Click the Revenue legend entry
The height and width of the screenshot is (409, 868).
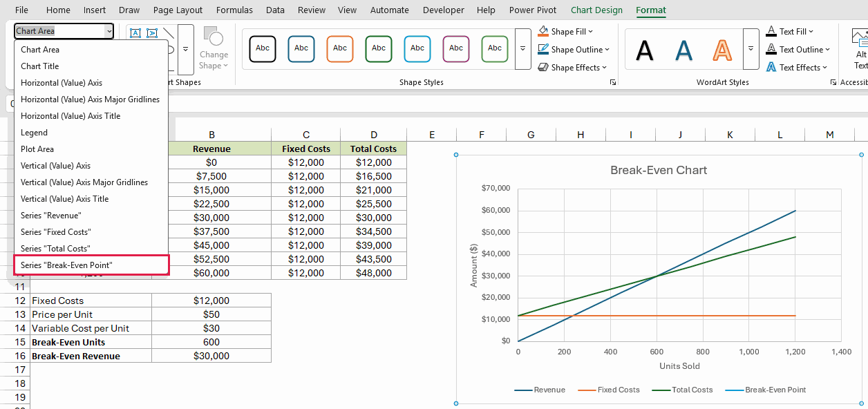(x=540, y=390)
